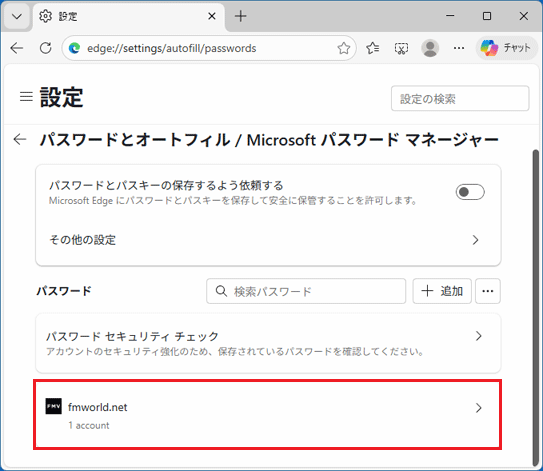Viewport: 543px width, 471px height.
Task: Start screenshot capture tool icon
Action: 401,48
